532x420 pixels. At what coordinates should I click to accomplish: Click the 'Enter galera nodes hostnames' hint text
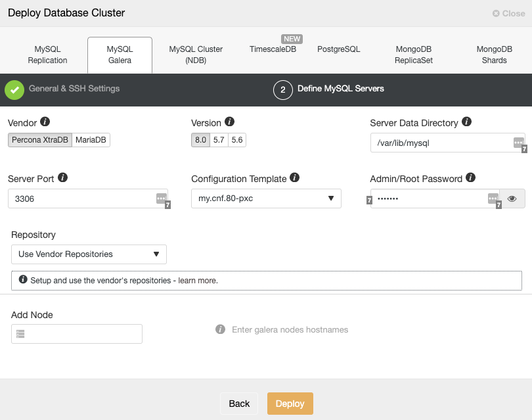[x=290, y=329]
